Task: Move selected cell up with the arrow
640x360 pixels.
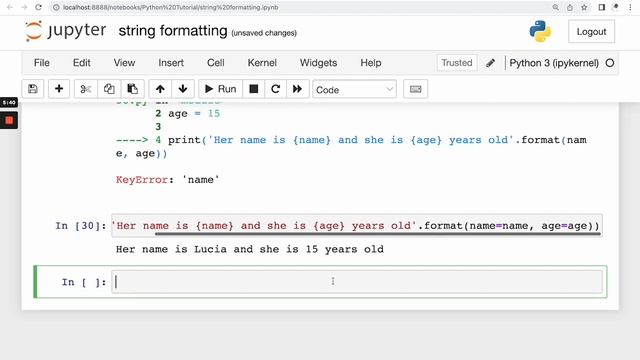Action: [x=160, y=89]
